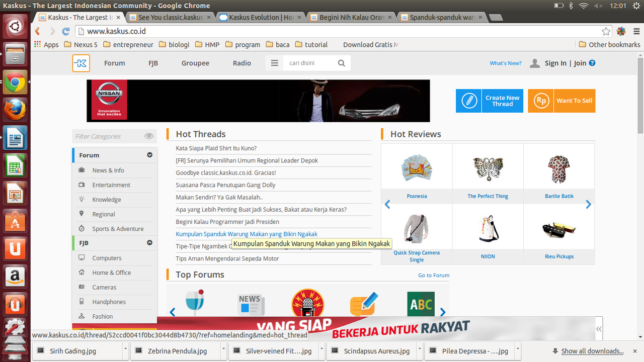Viewport: 644px width, 362px height.
Task: Show next Hot Reviews with right arrow
Action: point(588,205)
